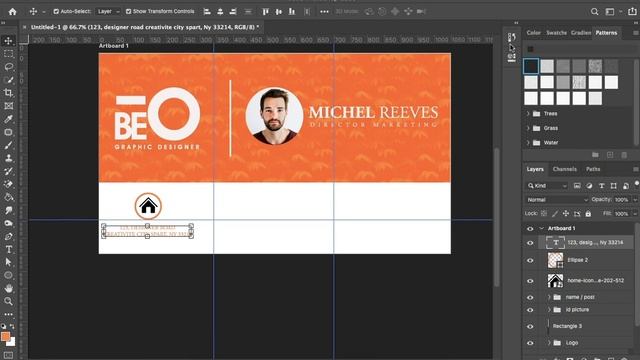Expand the Logo layer group

[549, 343]
